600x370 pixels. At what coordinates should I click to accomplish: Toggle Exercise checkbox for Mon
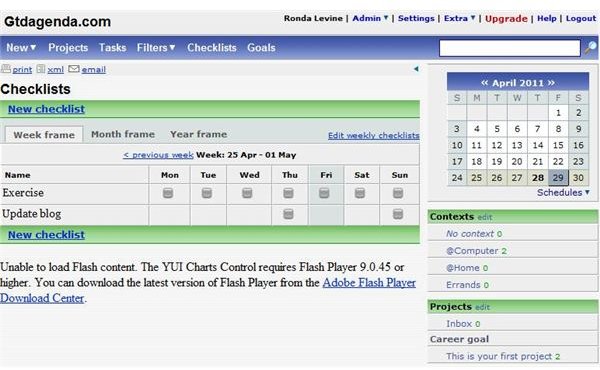coord(168,193)
